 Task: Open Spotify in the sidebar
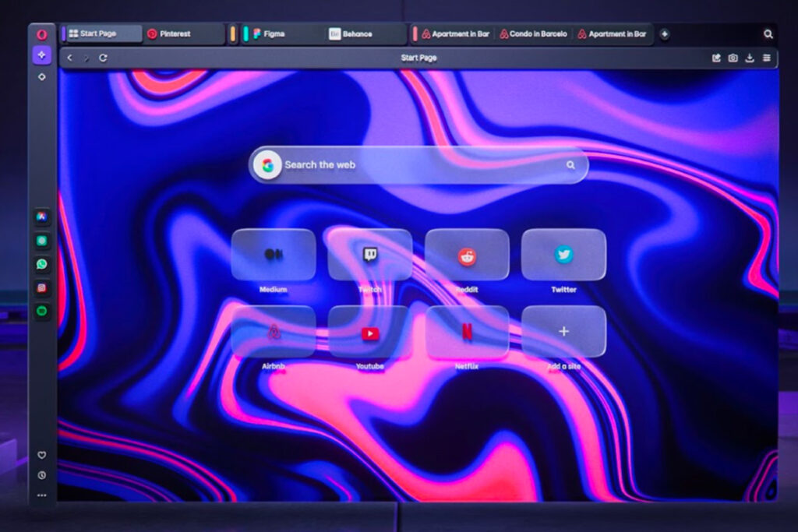coord(42,312)
